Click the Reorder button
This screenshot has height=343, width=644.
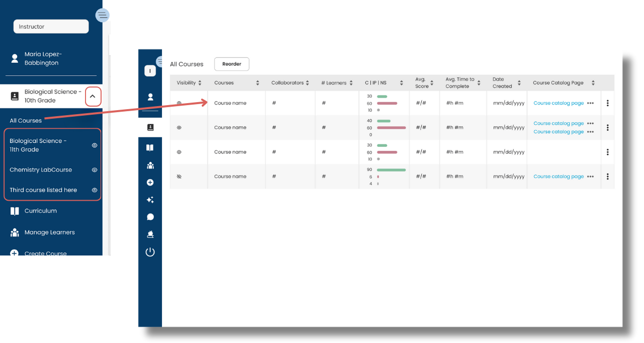(x=231, y=64)
